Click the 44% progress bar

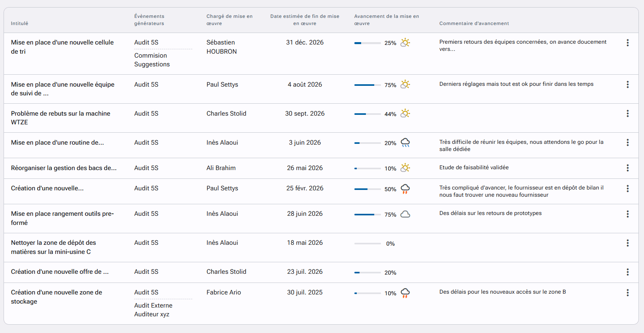pos(367,114)
